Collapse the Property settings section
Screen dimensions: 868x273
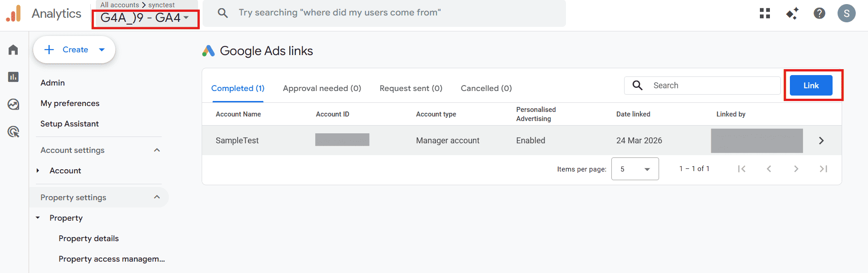(x=157, y=197)
